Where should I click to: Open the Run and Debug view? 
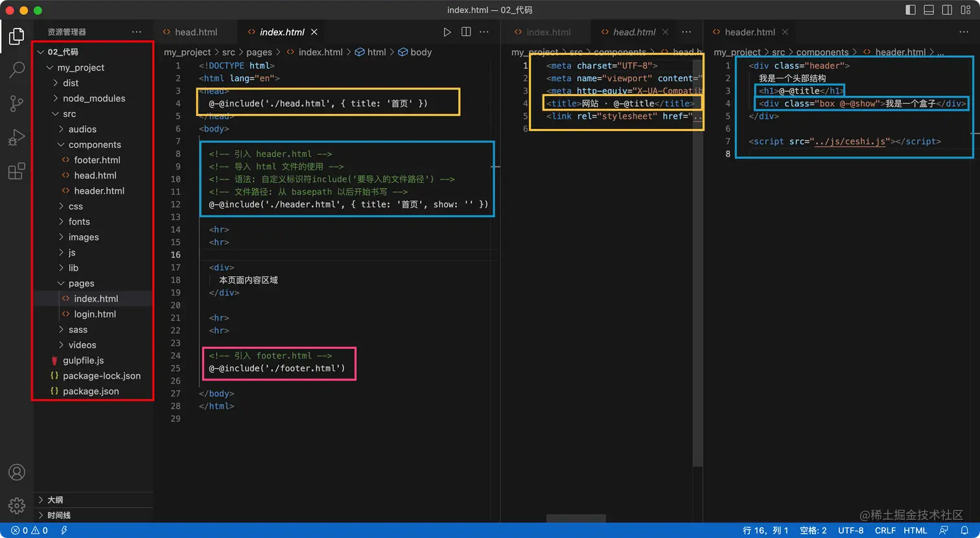coord(17,137)
